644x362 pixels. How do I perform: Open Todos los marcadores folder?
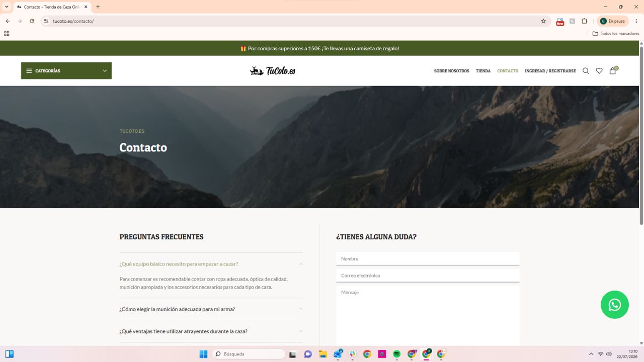(616, 34)
